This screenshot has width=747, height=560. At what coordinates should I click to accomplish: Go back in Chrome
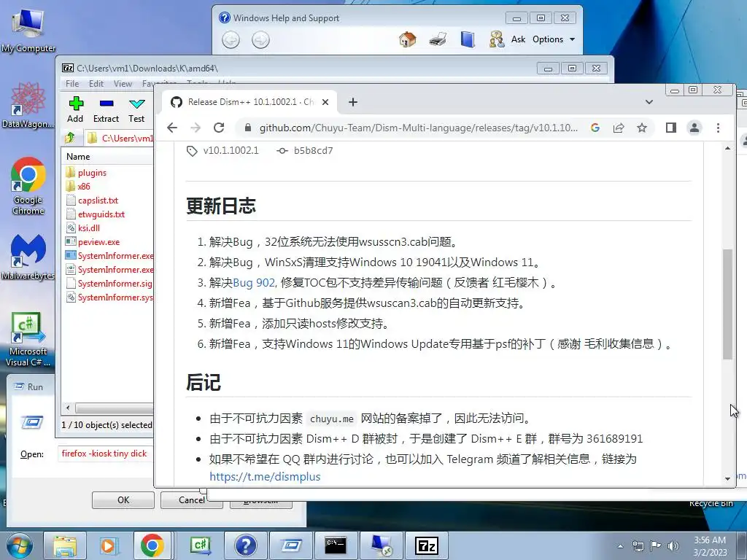coord(172,128)
